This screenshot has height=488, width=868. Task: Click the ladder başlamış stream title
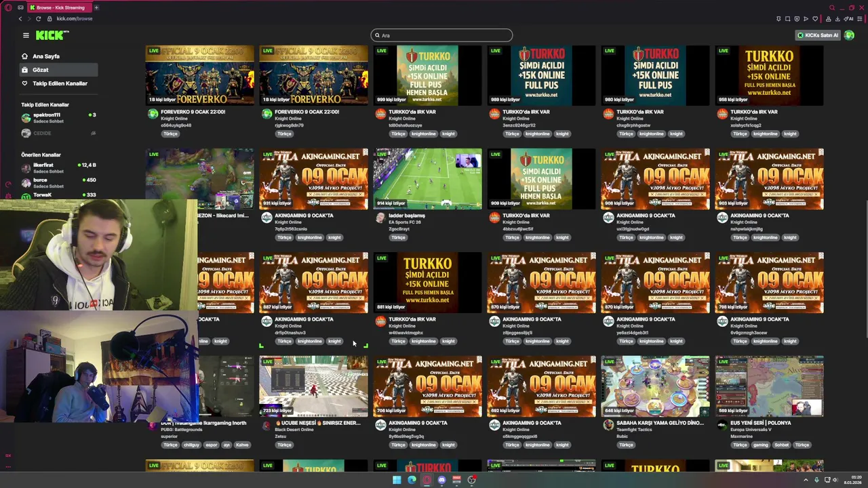(407, 216)
